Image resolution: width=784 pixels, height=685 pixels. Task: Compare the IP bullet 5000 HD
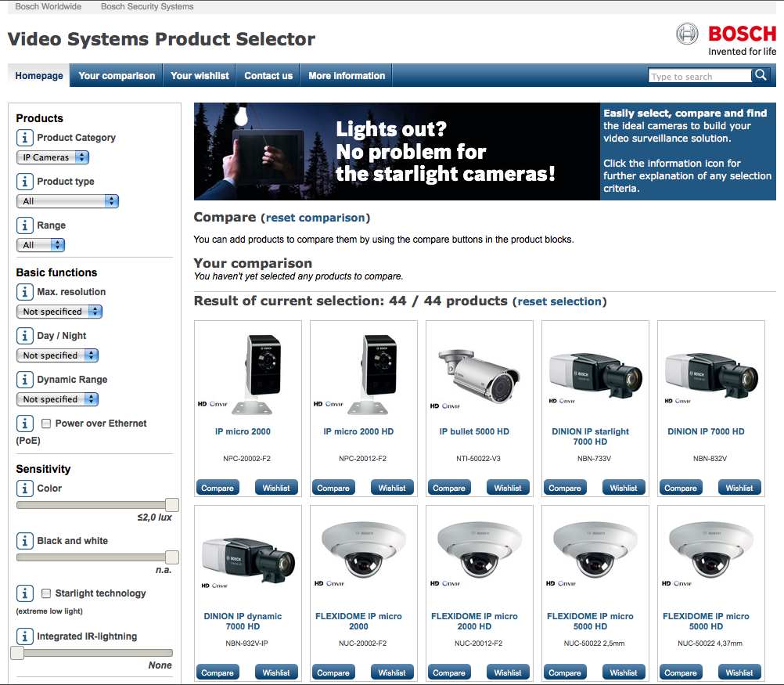click(449, 488)
